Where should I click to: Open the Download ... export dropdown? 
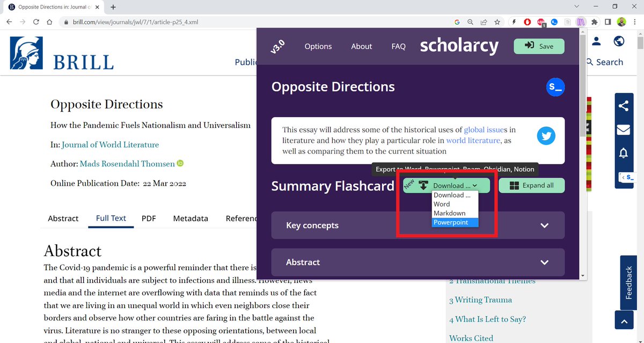coord(447,186)
